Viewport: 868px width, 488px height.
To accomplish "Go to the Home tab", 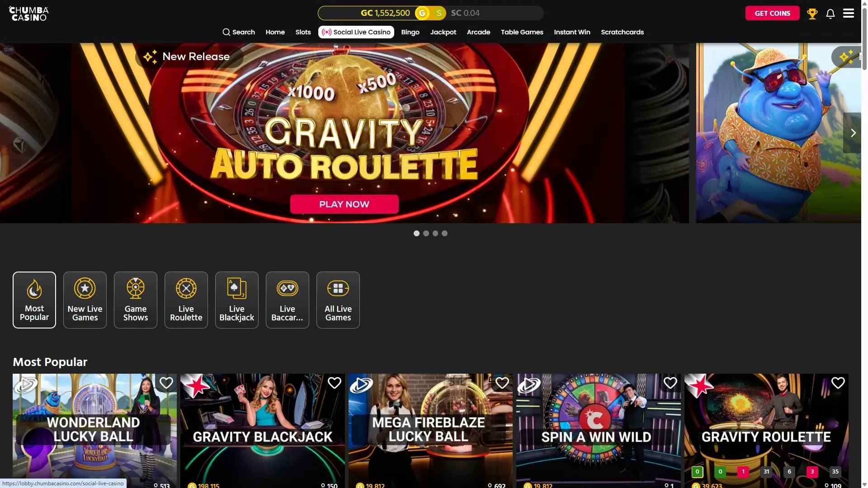I will pyautogui.click(x=275, y=32).
